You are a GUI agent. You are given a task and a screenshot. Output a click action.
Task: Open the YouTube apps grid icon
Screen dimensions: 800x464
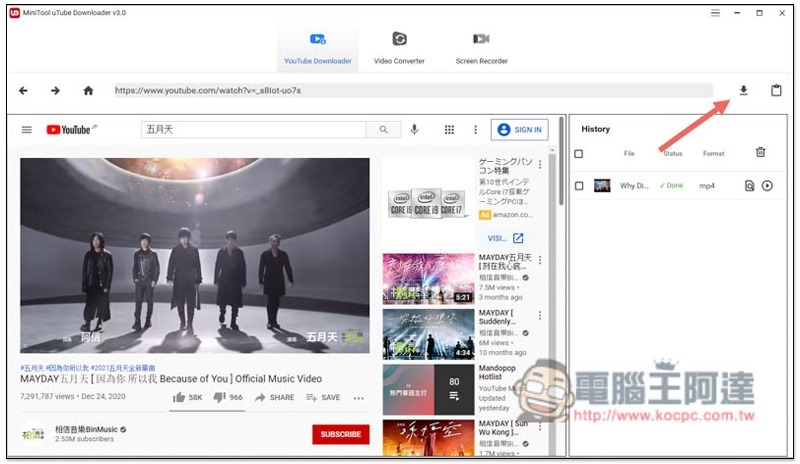449,130
